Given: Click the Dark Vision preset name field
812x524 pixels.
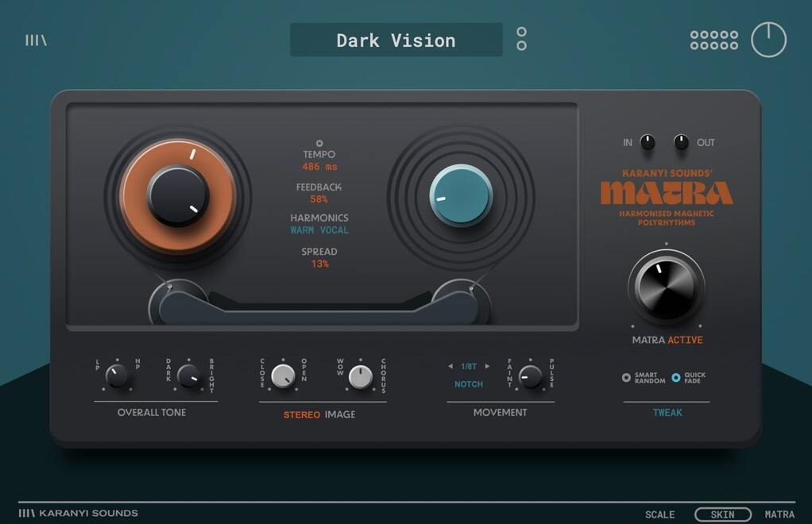Looking at the screenshot, I should click(396, 40).
